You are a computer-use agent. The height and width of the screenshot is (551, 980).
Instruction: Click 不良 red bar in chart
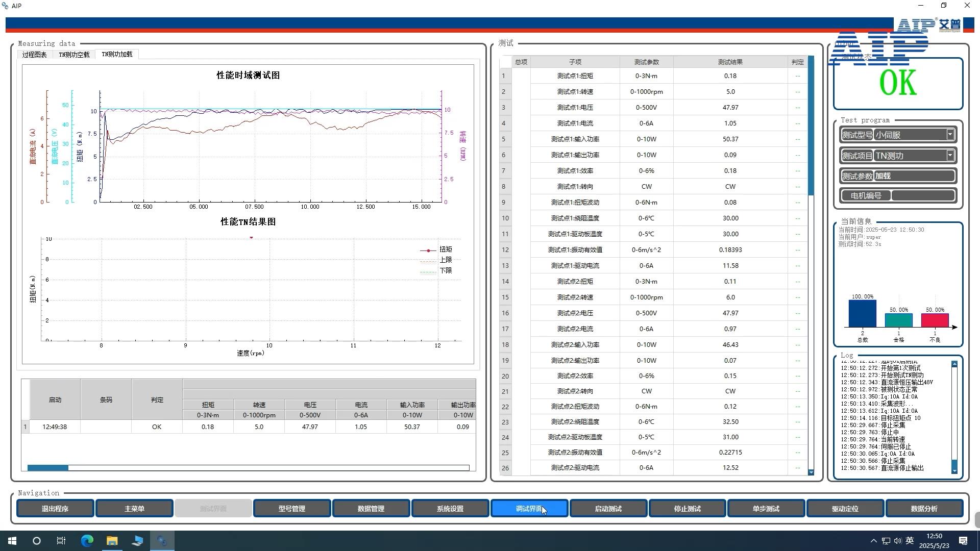point(935,320)
